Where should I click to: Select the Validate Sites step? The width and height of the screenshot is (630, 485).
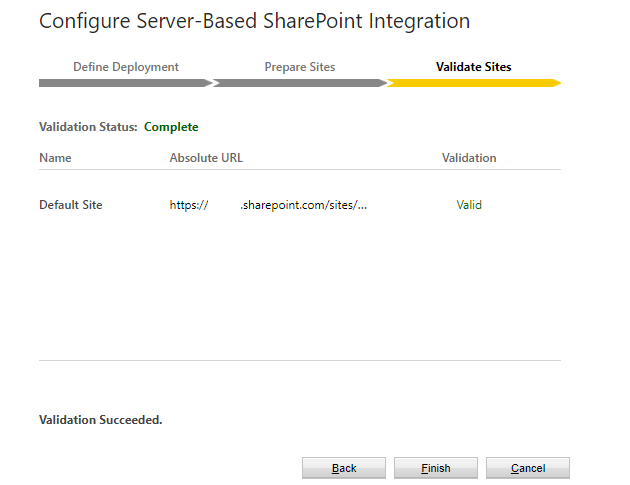(x=474, y=67)
